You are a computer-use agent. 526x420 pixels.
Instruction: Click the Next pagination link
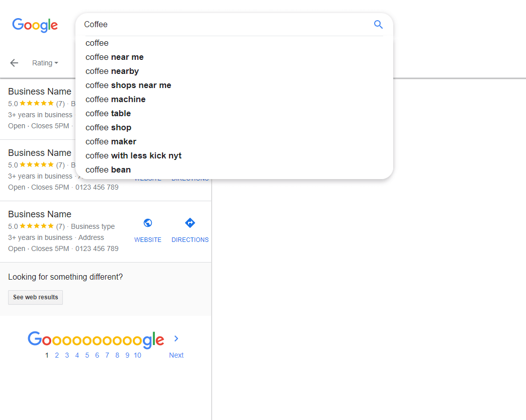tap(176, 355)
